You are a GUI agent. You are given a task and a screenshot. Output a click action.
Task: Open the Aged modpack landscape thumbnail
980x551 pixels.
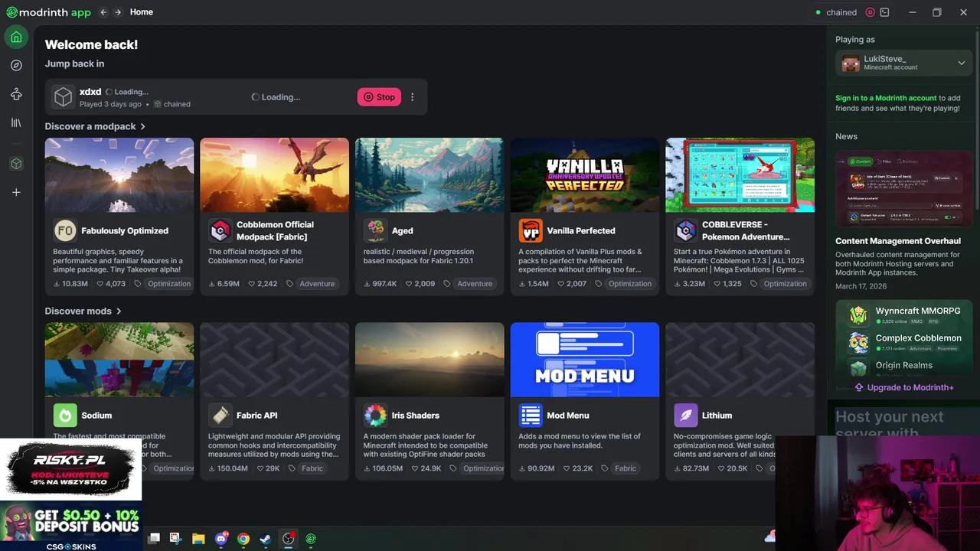point(430,175)
